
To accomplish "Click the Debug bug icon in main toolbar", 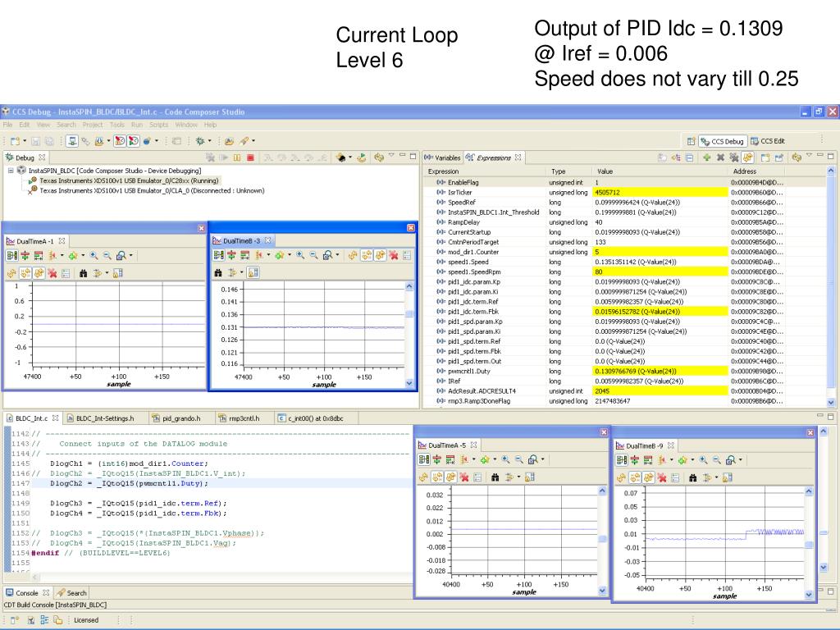I will coord(200,141).
